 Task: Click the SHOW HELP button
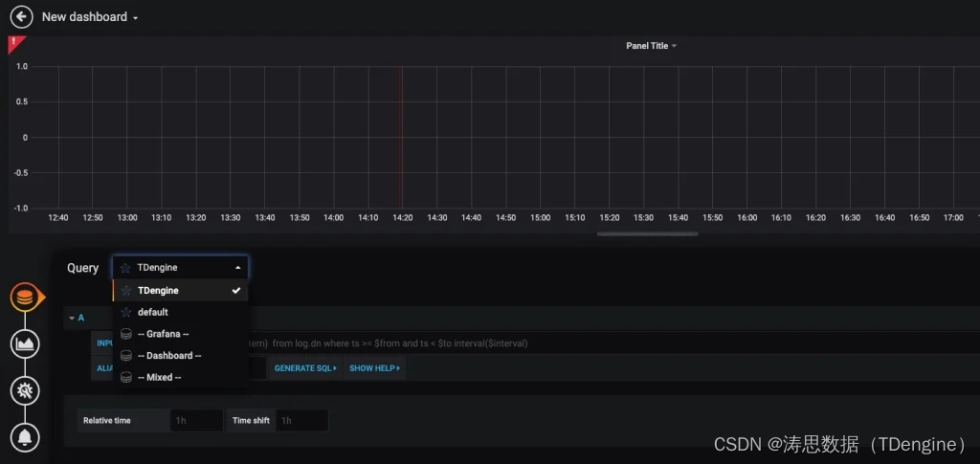[374, 368]
